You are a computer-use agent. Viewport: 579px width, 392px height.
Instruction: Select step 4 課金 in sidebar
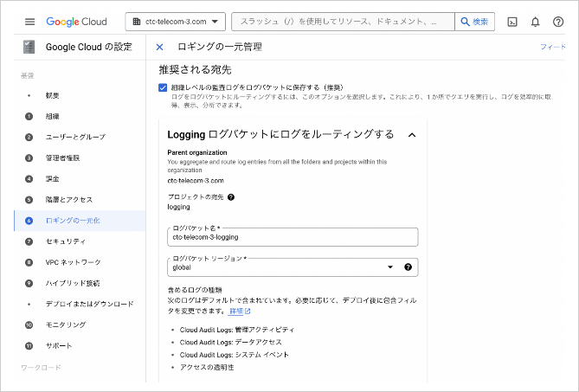point(80,179)
